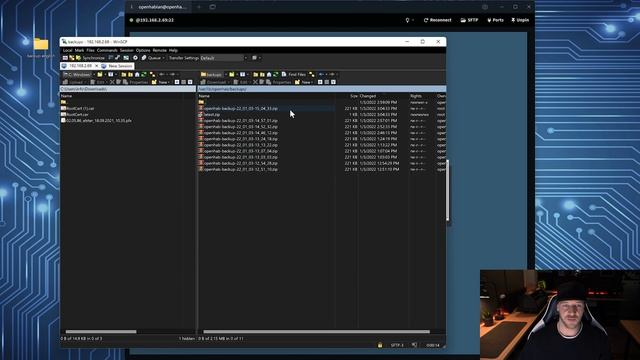This screenshot has height=360, width=640.
Task: Go to local parent directory icon
Action: point(124,74)
